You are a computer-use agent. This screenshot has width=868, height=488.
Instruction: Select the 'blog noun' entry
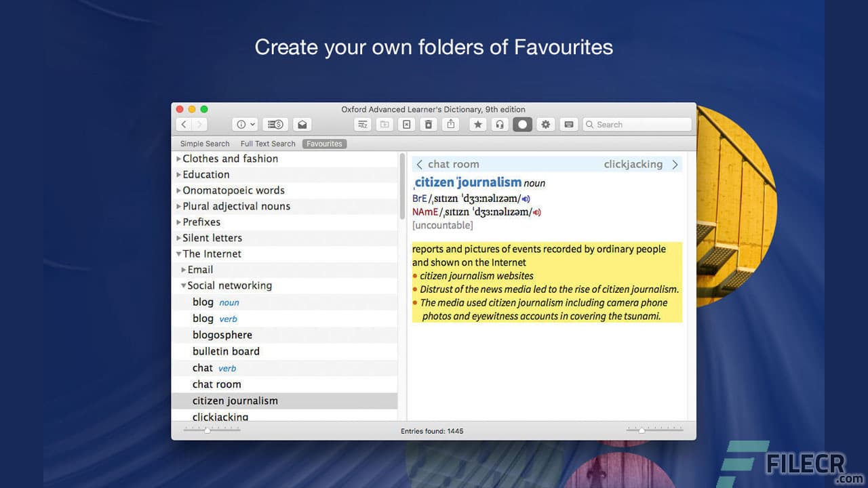tap(285, 302)
